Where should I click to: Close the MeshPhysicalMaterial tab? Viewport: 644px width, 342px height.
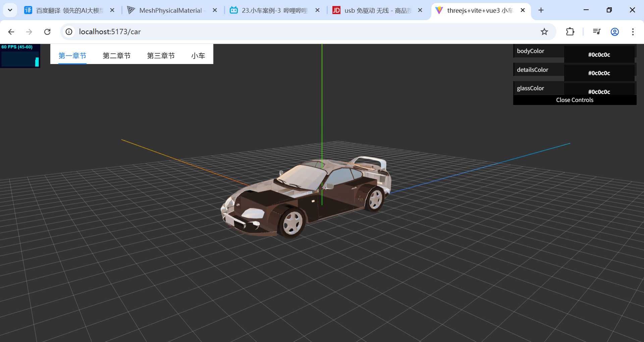pos(215,10)
